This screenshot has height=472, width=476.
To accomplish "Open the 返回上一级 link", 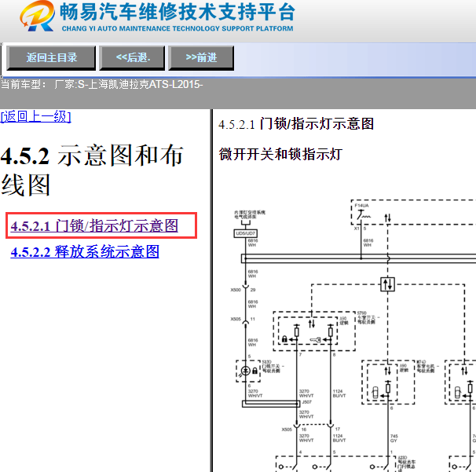I will [x=36, y=116].
